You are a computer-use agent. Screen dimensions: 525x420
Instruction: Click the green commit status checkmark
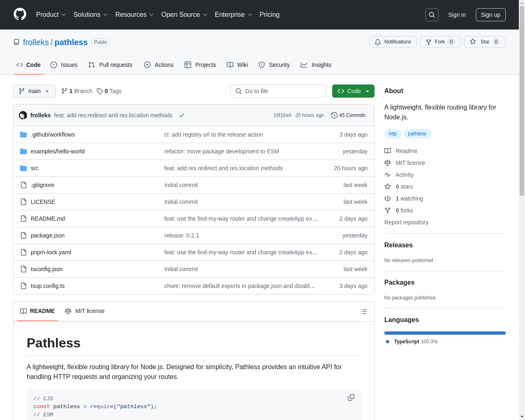(182, 115)
